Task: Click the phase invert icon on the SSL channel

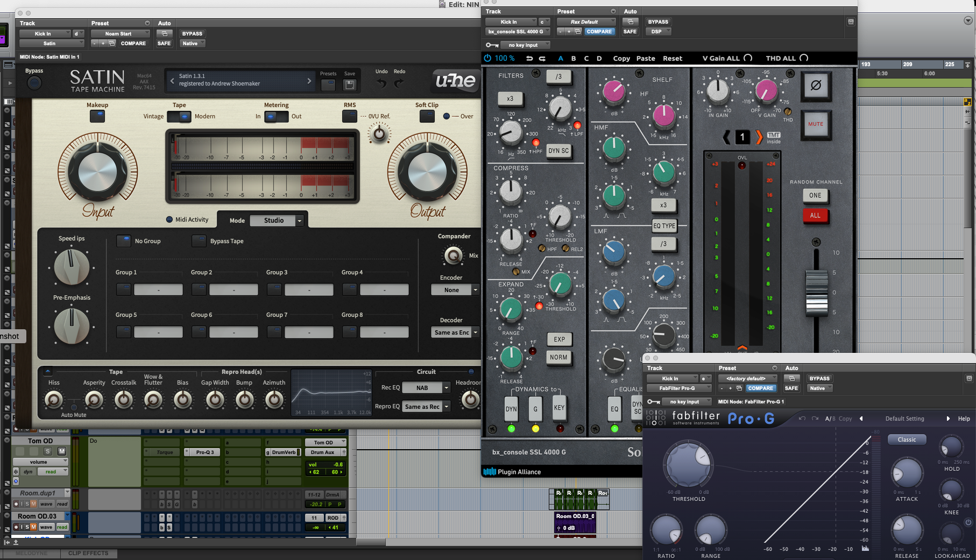Action: (x=816, y=87)
